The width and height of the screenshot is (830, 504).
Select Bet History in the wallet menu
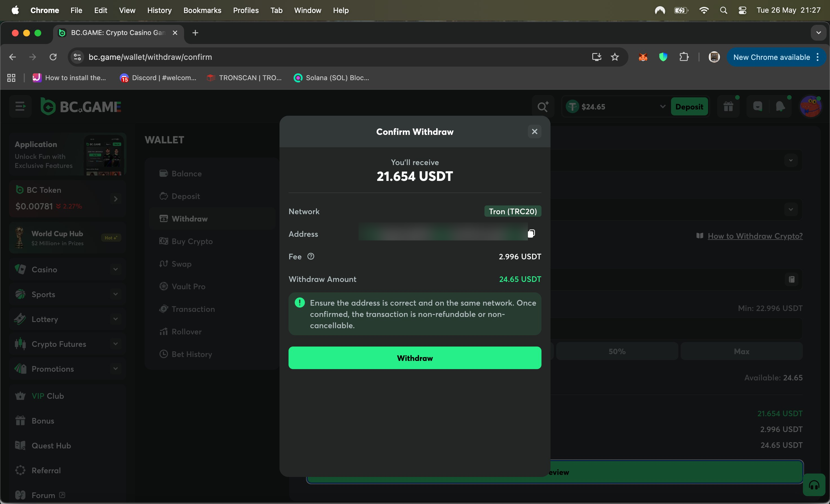pos(212,354)
